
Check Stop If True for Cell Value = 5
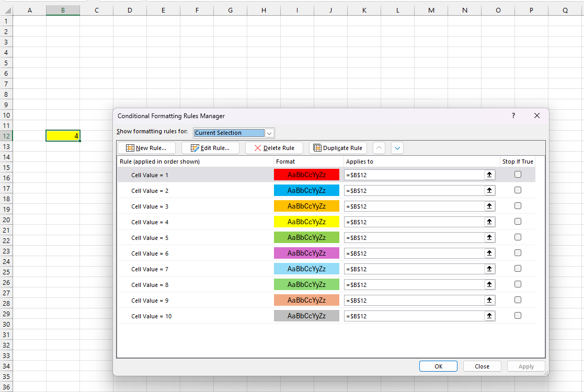point(518,237)
